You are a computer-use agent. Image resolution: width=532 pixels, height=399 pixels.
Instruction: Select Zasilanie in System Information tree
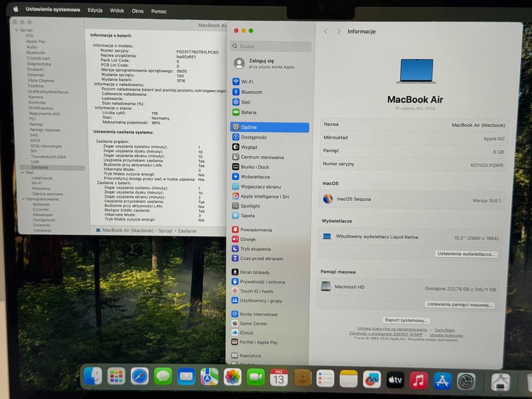coord(52,167)
